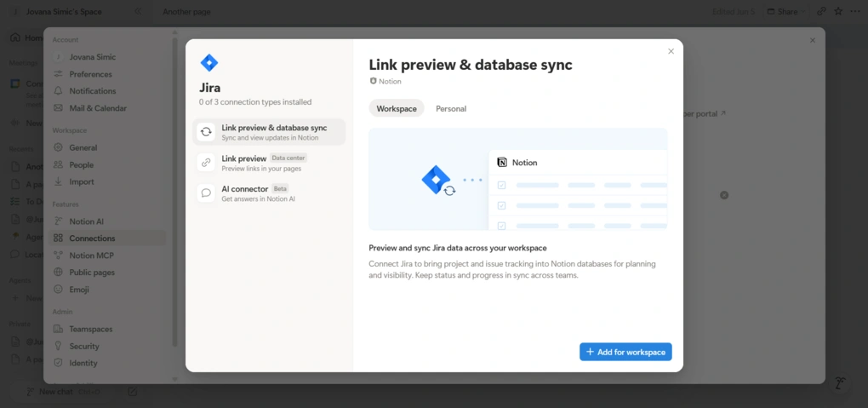Close the Jira connection dialog
This screenshot has width=868, height=408.
[671, 51]
